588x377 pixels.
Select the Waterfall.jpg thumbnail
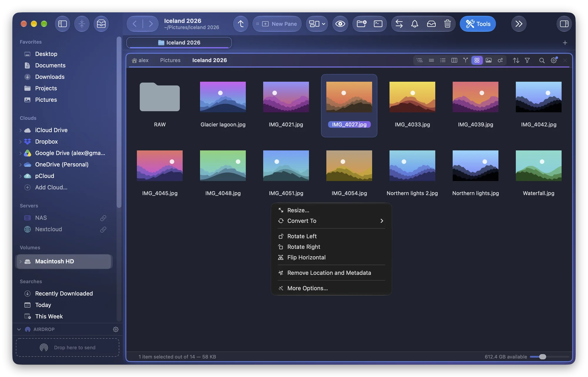(x=538, y=166)
